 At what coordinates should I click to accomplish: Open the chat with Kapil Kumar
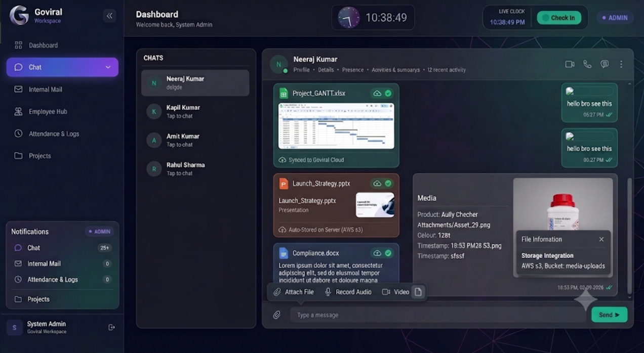click(x=195, y=111)
